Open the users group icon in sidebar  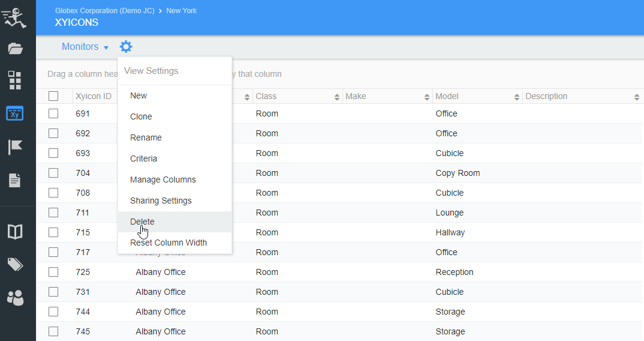pyautogui.click(x=15, y=298)
